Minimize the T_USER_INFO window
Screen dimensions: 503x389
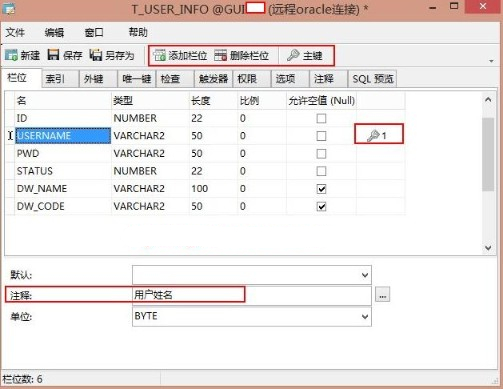433,7
